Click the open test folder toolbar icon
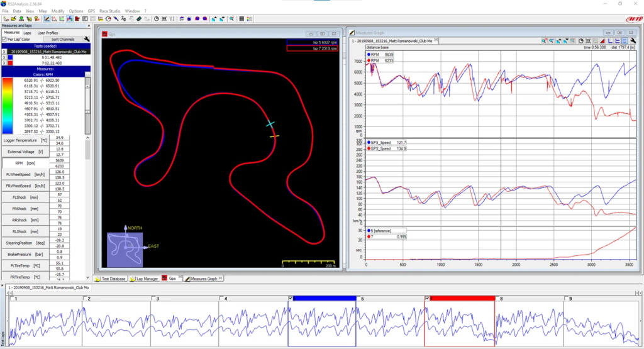 click(x=14, y=19)
